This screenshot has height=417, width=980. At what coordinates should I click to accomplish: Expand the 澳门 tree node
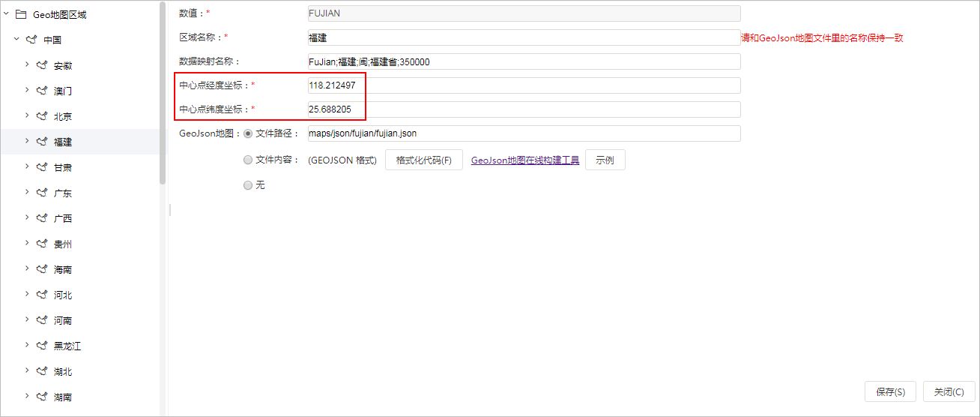27,90
